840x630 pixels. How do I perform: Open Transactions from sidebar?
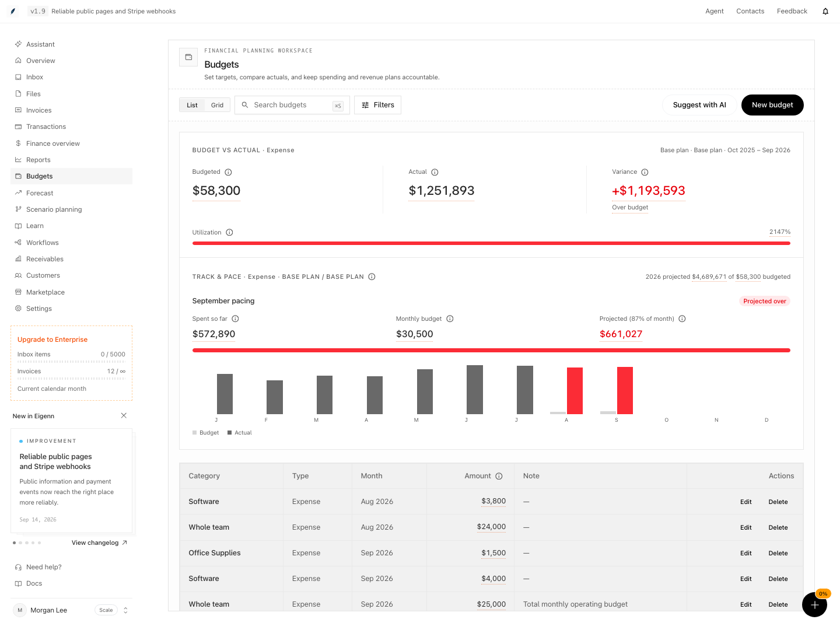coord(71,127)
